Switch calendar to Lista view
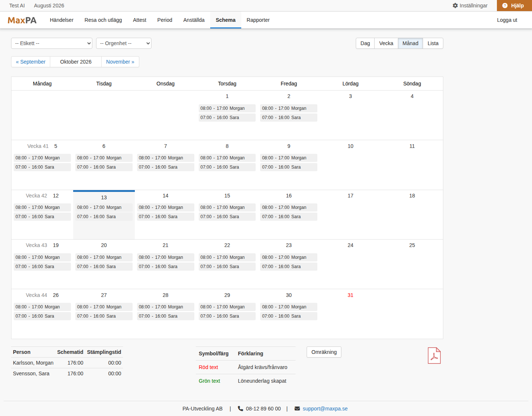Image resolution: width=532 pixels, height=416 pixels. 433,43
